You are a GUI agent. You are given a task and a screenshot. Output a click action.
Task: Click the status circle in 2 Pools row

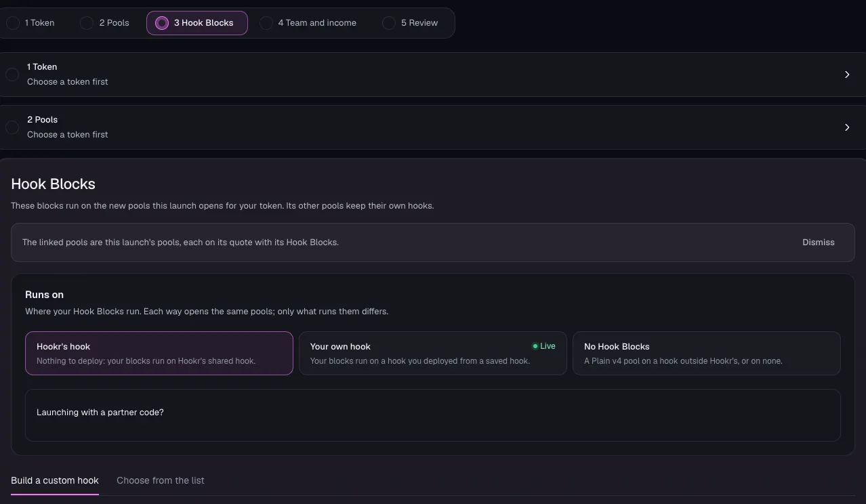[x=12, y=127]
